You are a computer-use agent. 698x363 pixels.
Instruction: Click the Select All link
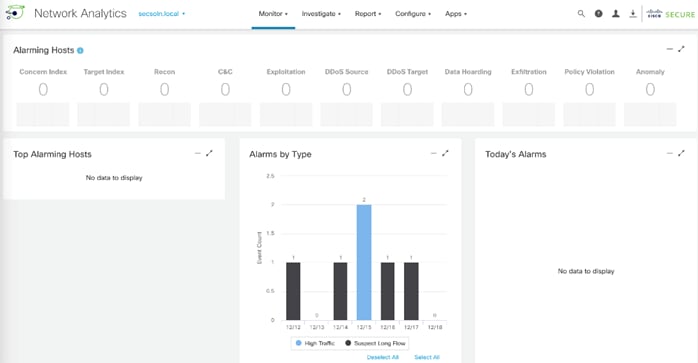click(x=427, y=357)
